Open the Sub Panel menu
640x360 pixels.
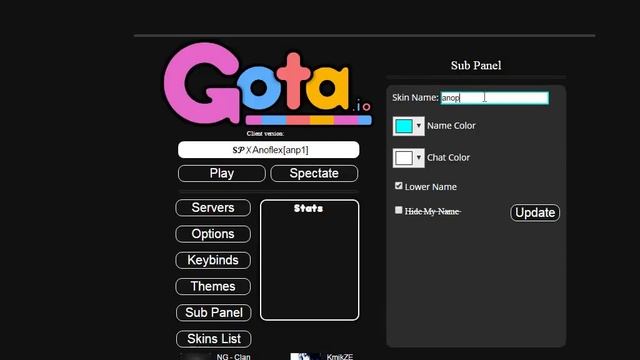tap(213, 313)
